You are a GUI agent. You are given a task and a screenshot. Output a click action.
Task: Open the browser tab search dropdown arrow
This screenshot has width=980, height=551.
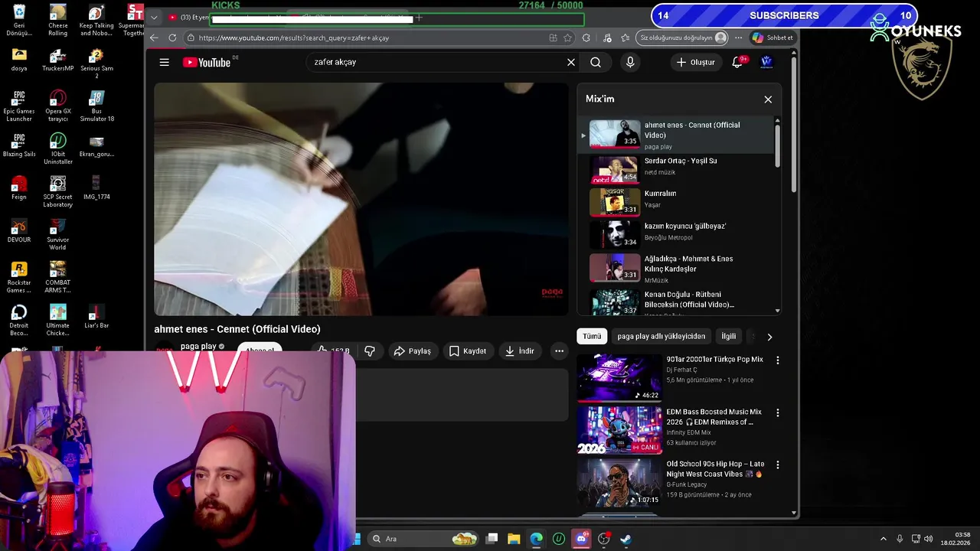[154, 17]
